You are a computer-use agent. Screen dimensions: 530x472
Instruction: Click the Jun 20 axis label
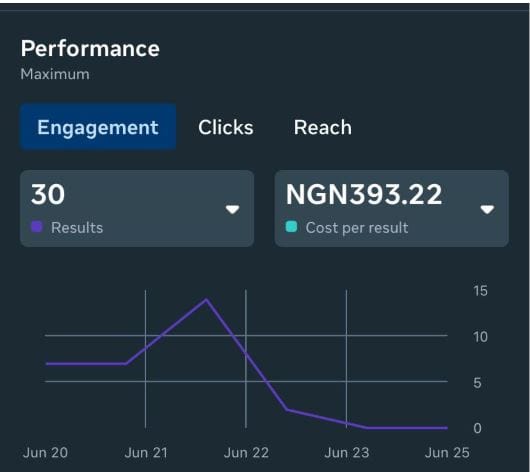pos(45,453)
